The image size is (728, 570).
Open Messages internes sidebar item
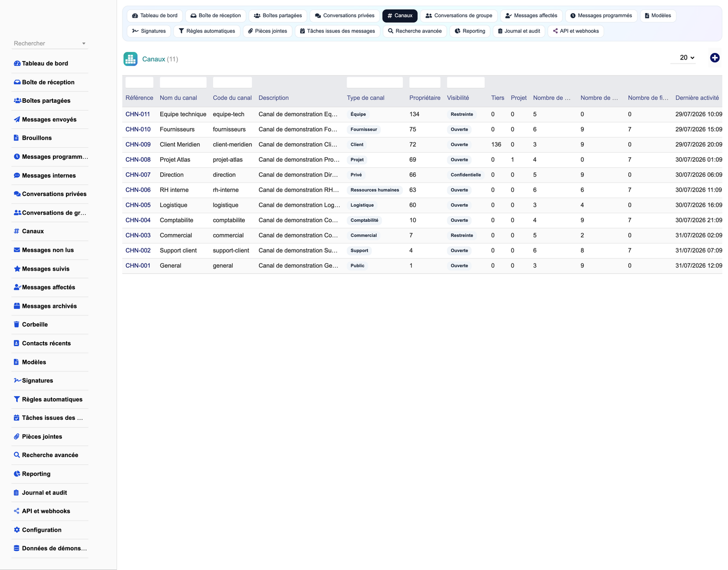pyautogui.click(x=50, y=175)
